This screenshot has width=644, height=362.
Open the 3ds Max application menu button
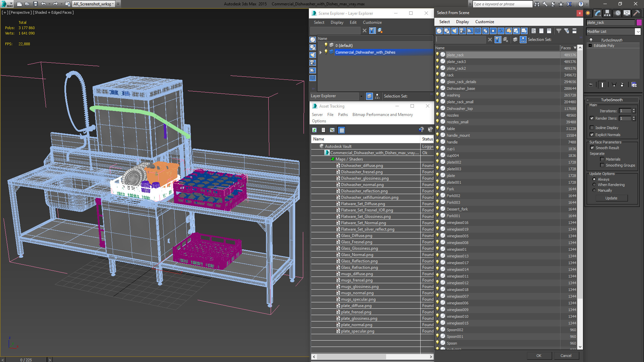(x=7, y=4)
